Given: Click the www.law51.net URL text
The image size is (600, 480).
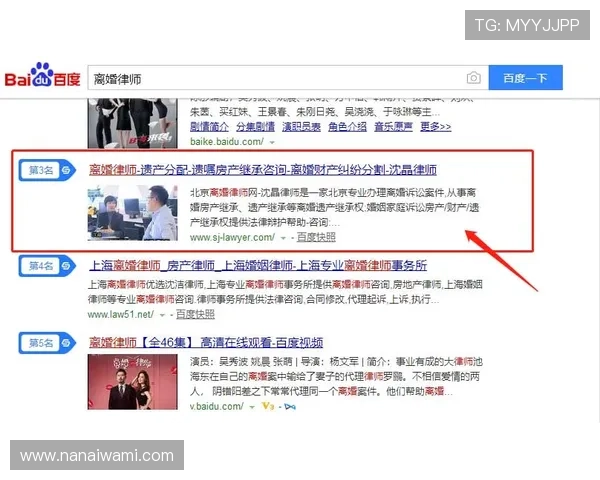Looking at the screenshot, I should 121,315.
